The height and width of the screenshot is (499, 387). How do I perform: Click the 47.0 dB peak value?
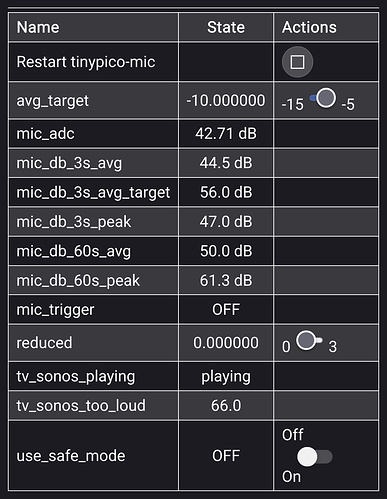226,222
